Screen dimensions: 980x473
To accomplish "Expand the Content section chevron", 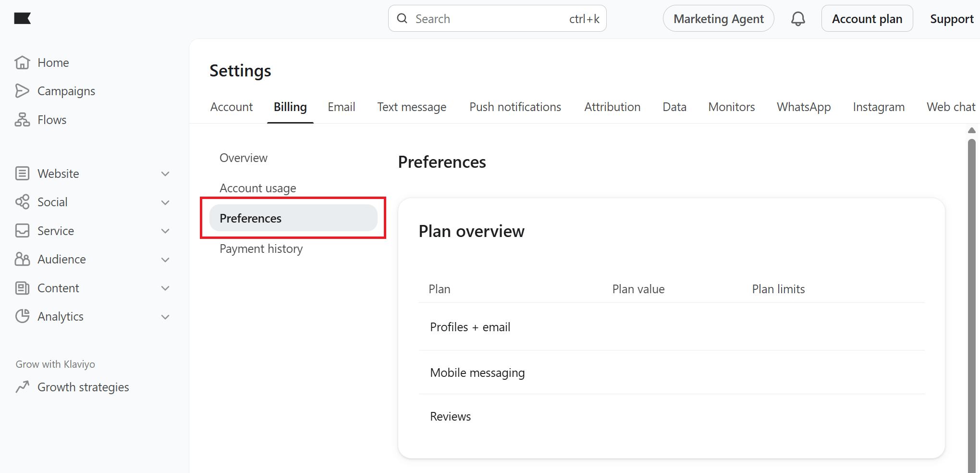I will tap(165, 288).
